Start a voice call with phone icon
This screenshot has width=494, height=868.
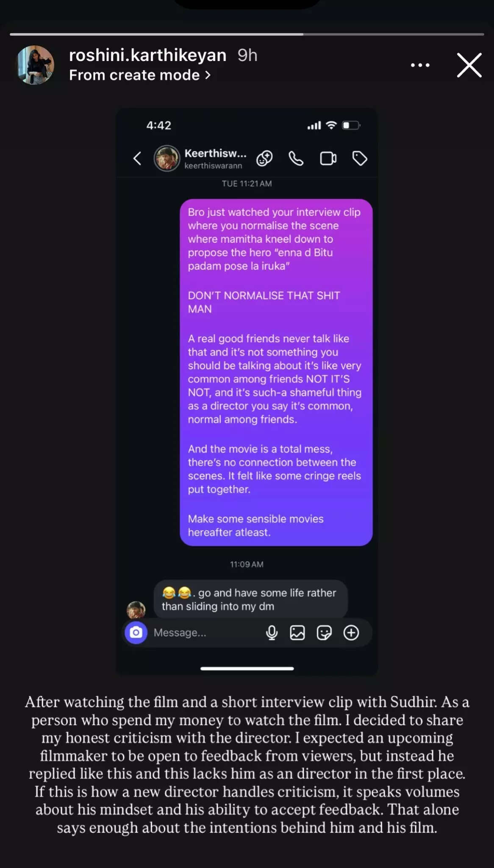[x=296, y=159]
